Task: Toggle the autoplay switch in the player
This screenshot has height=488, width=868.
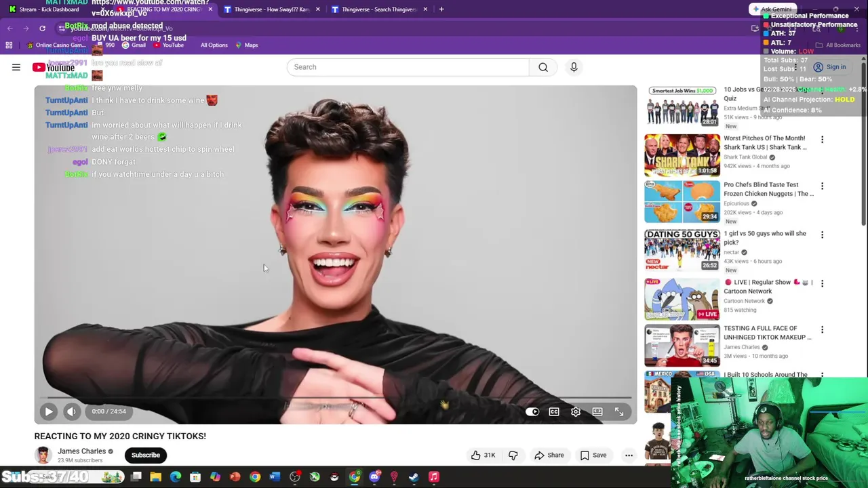Action: pos(532,411)
